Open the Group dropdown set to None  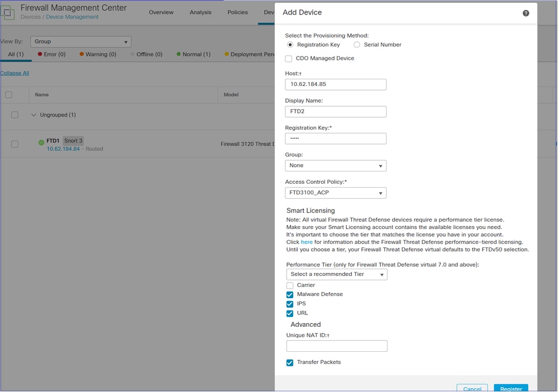[336, 166]
